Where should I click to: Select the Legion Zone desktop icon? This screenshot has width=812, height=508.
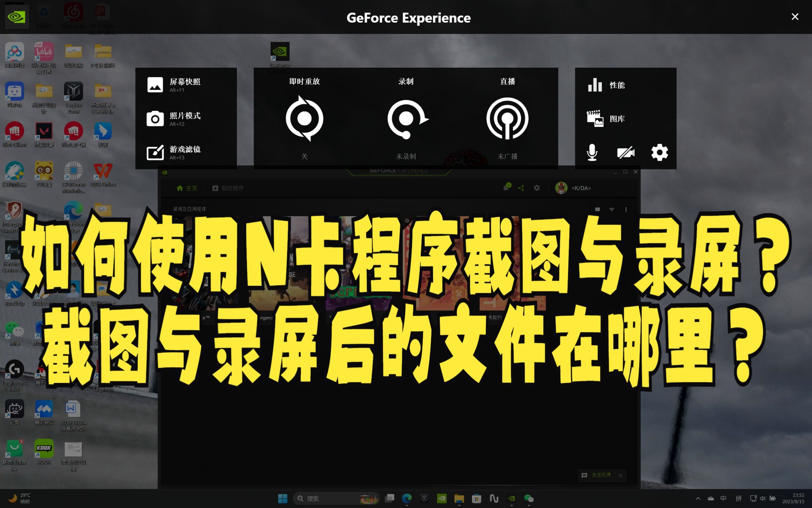[73, 98]
